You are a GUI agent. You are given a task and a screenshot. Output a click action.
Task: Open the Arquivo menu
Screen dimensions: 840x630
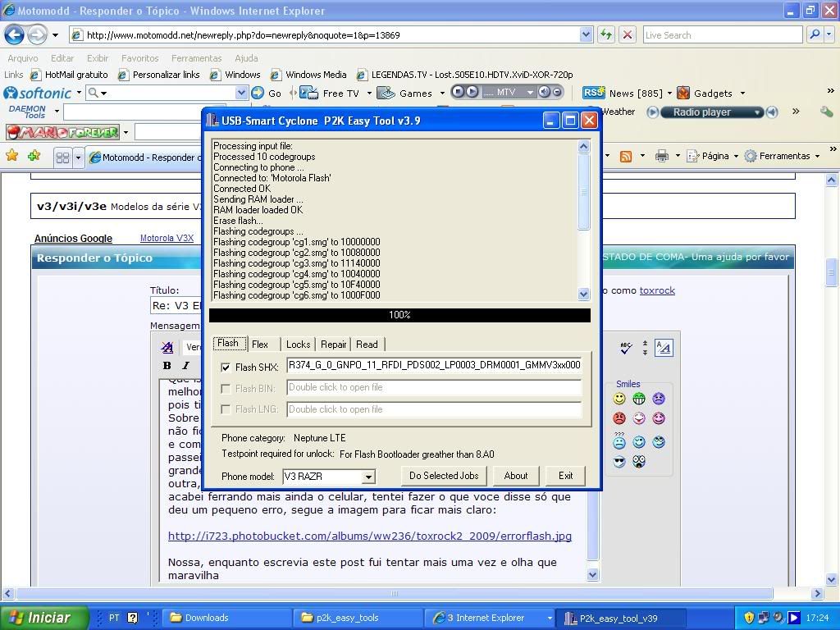click(x=23, y=58)
